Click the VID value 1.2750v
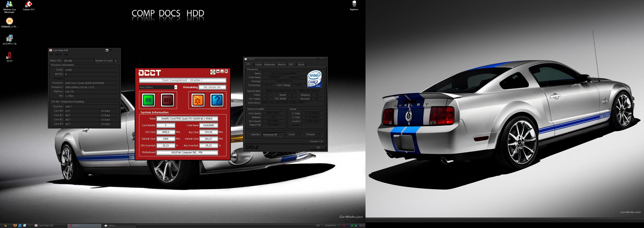The width and height of the screenshot is (644, 228). (x=91, y=96)
